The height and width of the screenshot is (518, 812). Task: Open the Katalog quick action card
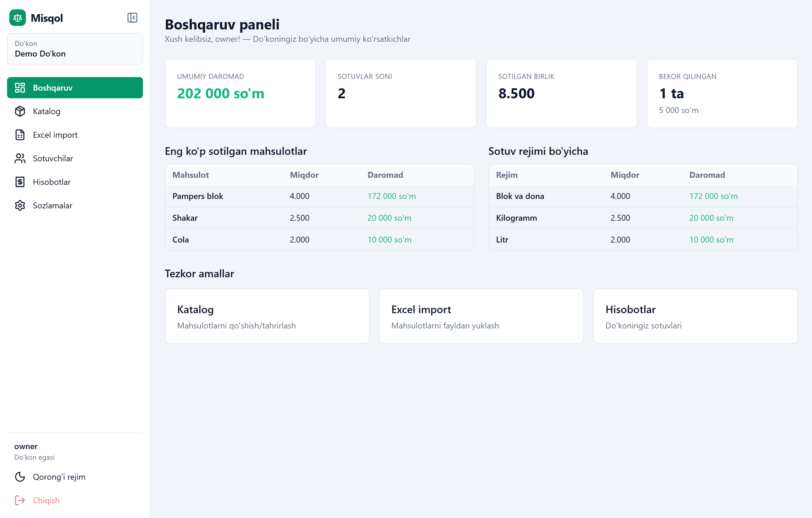(x=267, y=316)
